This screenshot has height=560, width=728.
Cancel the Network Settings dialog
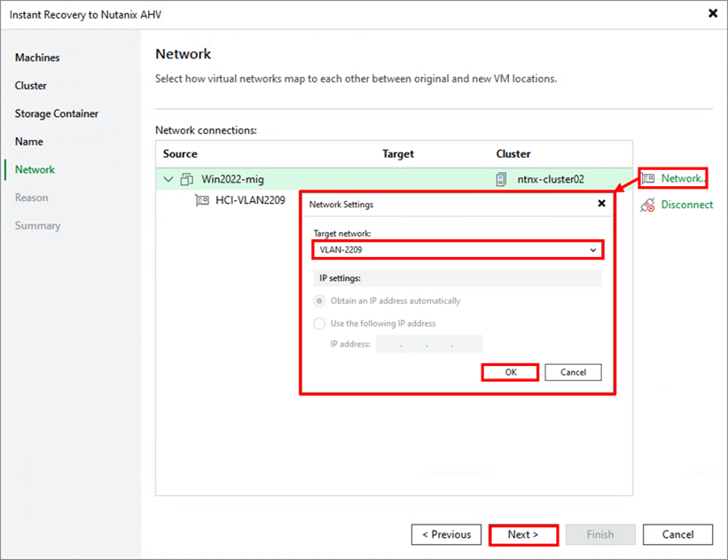pos(573,372)
